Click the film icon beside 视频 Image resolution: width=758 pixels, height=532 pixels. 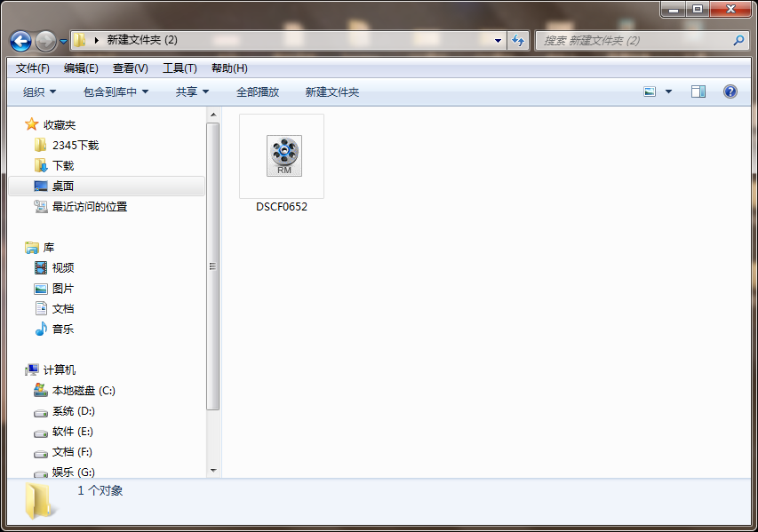pos(41,267)
